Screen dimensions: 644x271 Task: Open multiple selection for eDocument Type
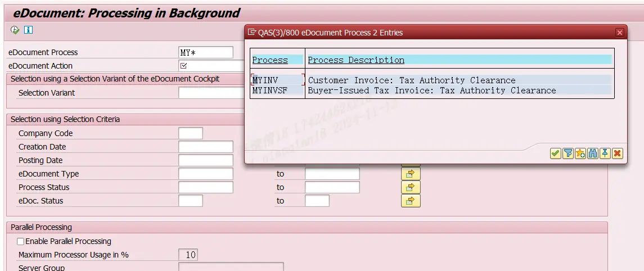coord(410,174)
